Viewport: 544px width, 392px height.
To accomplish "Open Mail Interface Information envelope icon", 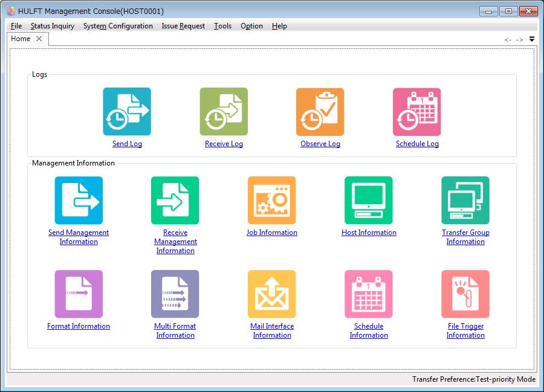I will click(x=271, y=294).
